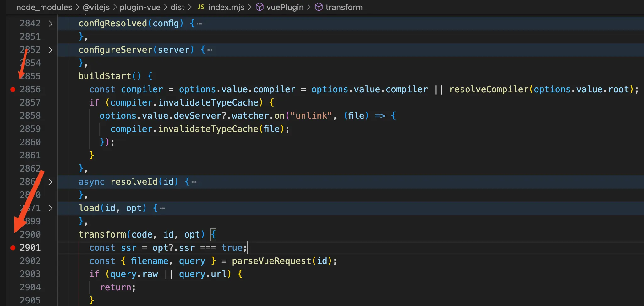
Task: Expand the collapsed resolveId method
Action: [50, 182]
